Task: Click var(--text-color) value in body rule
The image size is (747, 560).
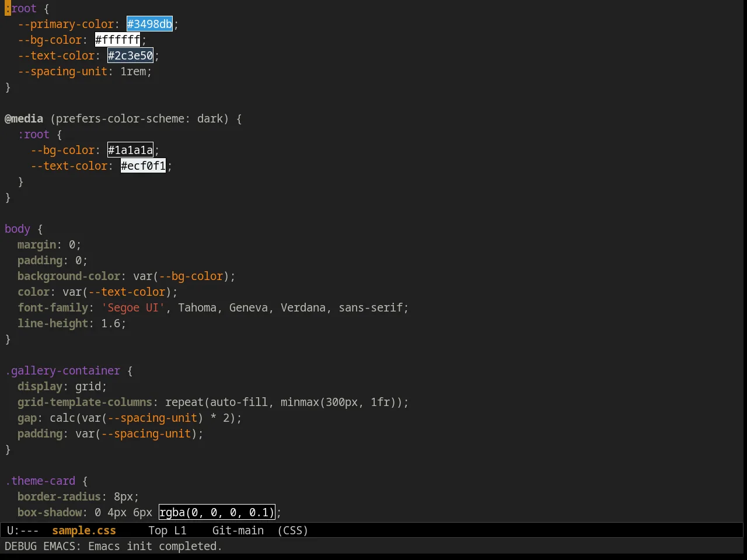Action: 117,292
